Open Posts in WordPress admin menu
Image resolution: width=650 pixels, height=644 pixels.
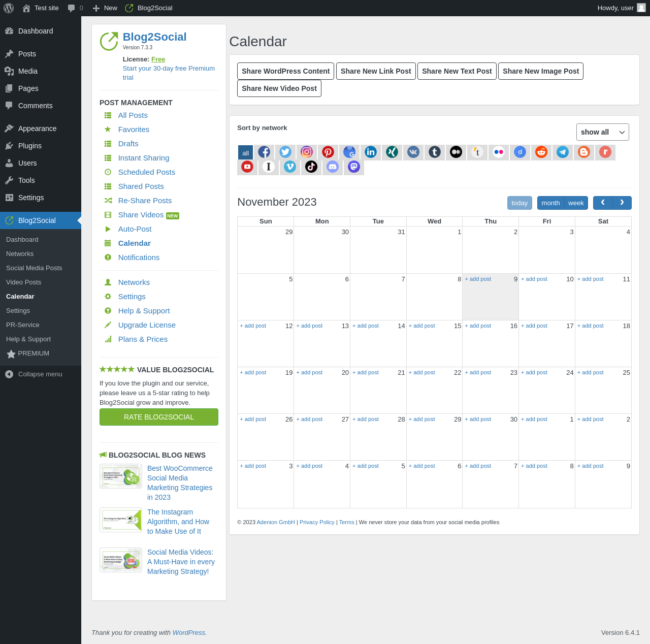point(41,54)
